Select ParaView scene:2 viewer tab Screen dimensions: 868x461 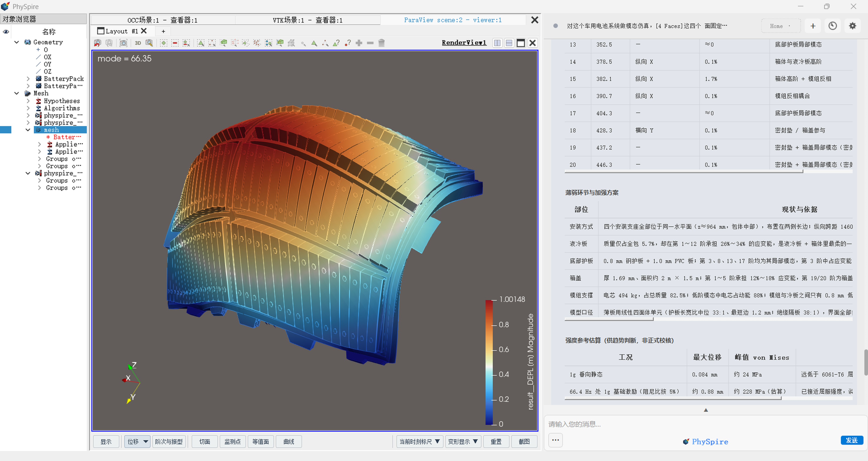453,20
